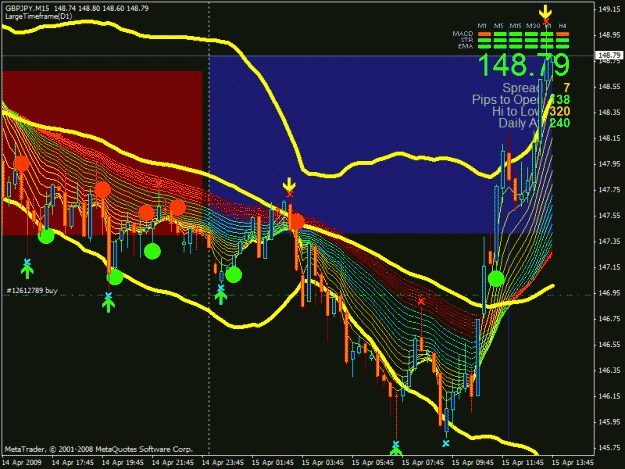Click the yellow down arrow above the H1 column
625x469 pixels.
pyautogui.click(x=545, y=12)
